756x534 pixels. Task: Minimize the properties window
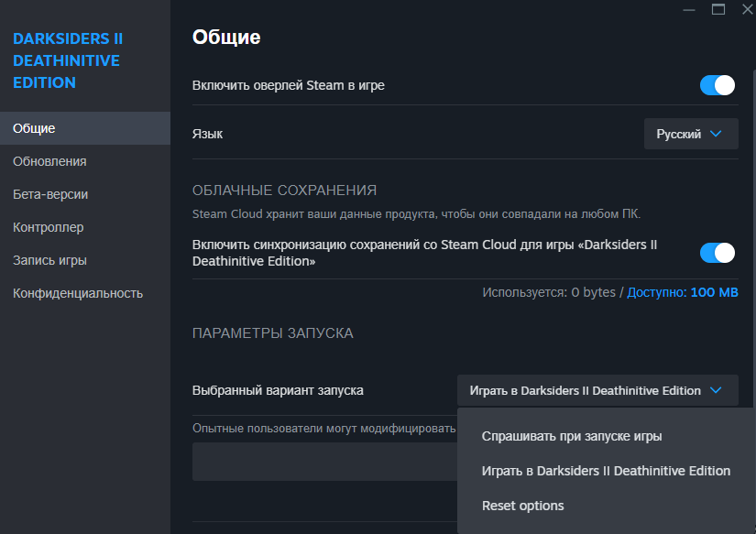pos(689,10)
